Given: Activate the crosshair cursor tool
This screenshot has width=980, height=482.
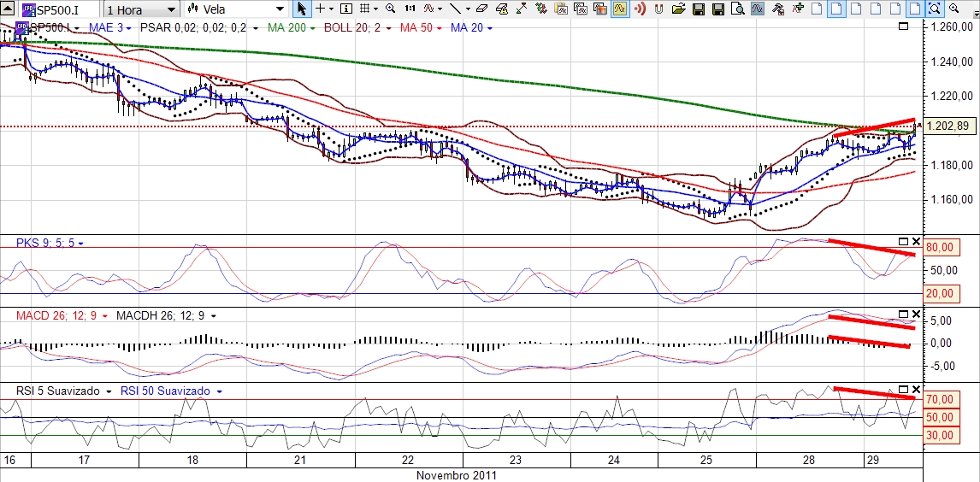Looking at the screenshot, I should click(x=320, y=9).
